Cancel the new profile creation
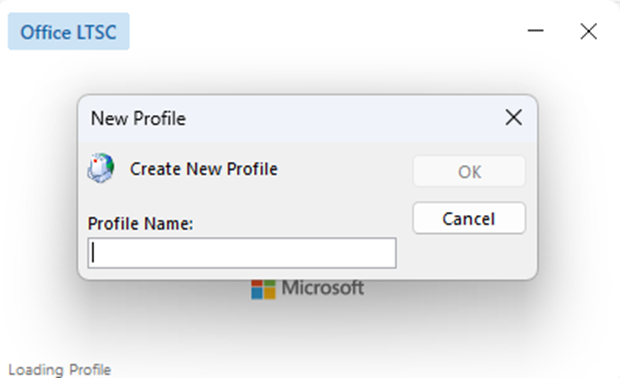Screen dimensions: 620x378 pyautogui.click(x=469, y=218)
